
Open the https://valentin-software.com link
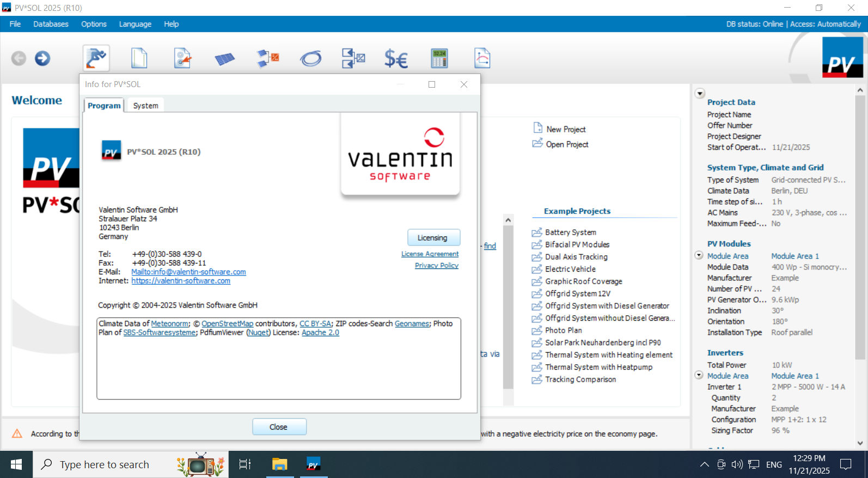coord(181,281)
